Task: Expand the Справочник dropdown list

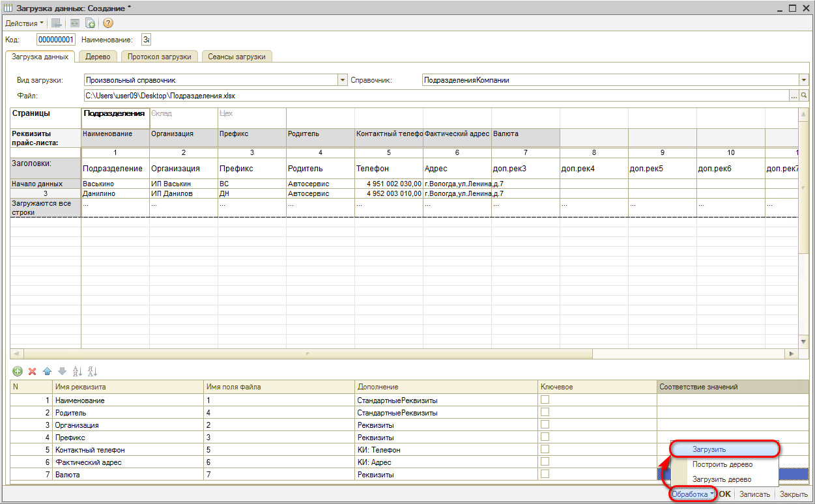Action: (803, 80)
